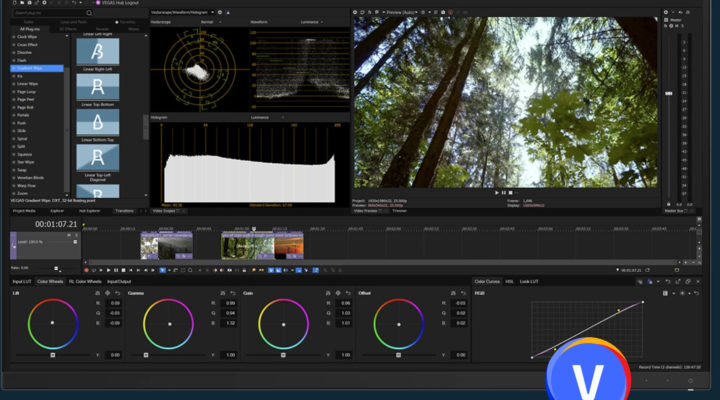Select Dissolve transition in the list

click(24, 52)
